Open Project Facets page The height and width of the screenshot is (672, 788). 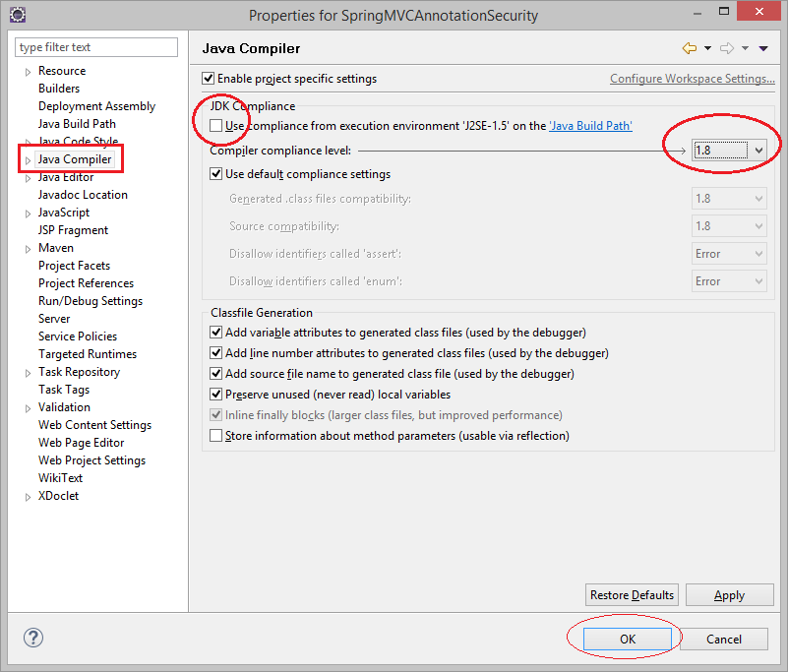coord(75,266)
